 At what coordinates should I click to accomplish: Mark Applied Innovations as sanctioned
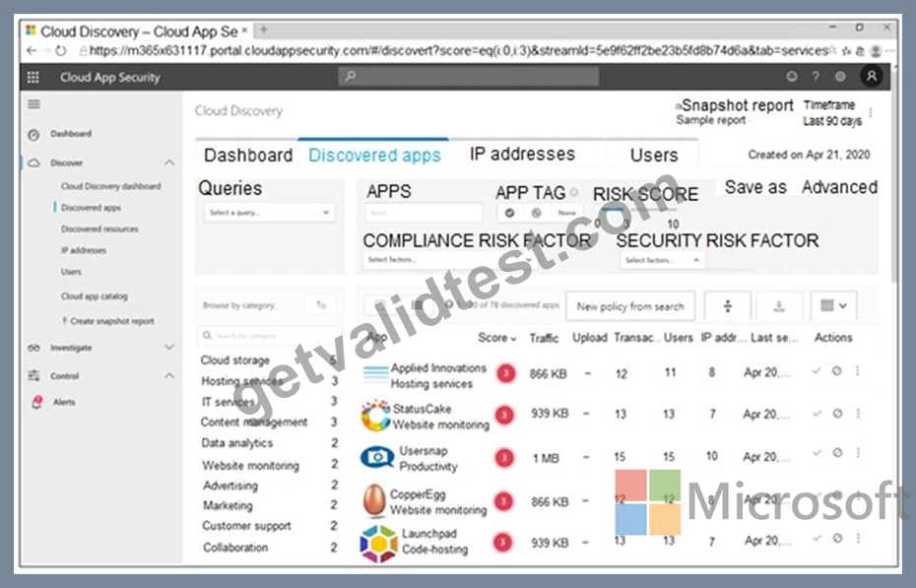pos(817,370)
